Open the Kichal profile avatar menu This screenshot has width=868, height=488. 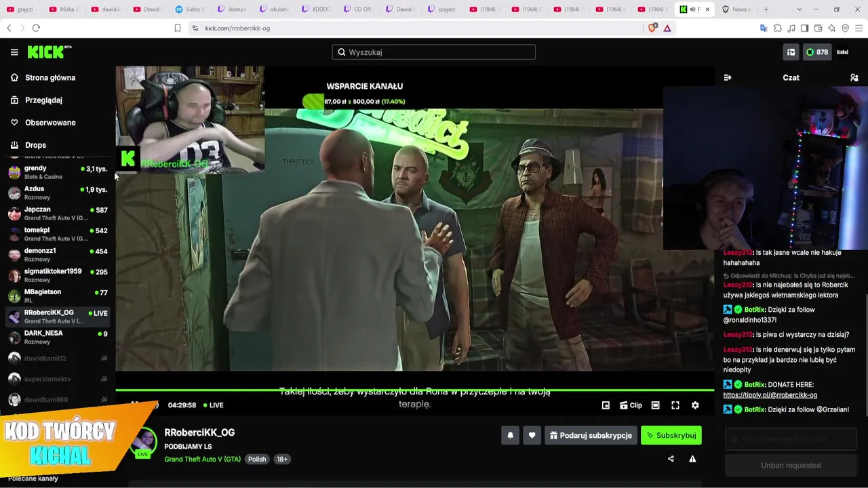843,52
